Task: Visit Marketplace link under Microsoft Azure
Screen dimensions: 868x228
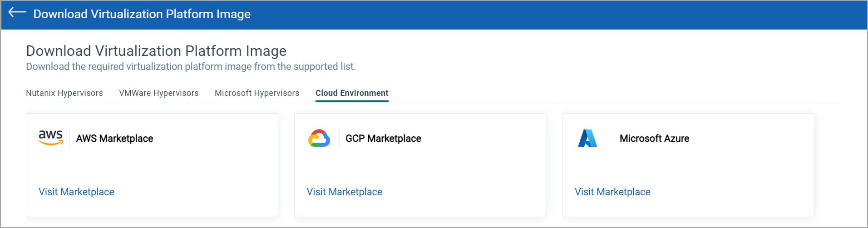Action: 612,192
